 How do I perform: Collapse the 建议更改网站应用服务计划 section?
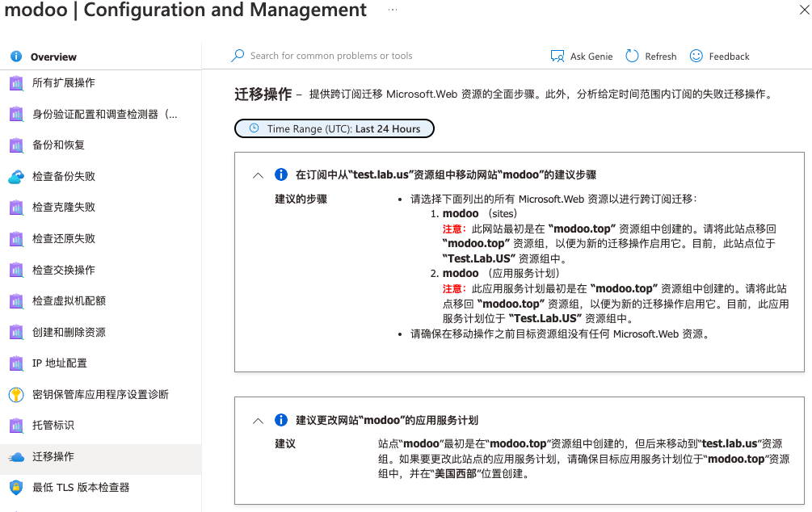point(258,421)
